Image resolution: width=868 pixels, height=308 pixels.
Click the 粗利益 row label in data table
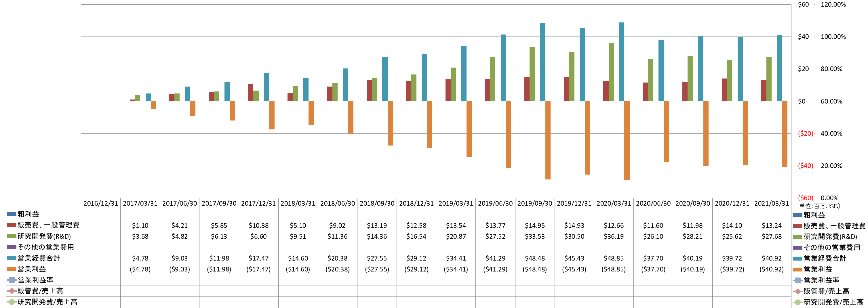click(28, 214)
